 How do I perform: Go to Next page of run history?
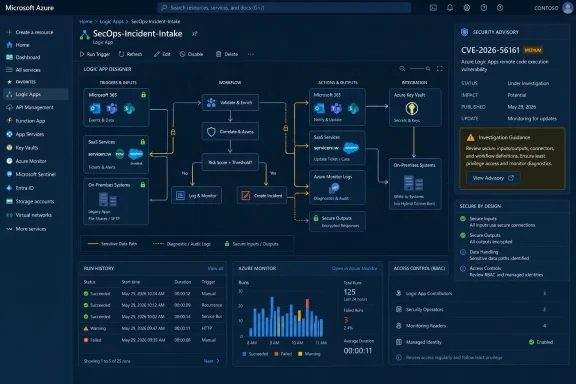[x=212, y=361]
